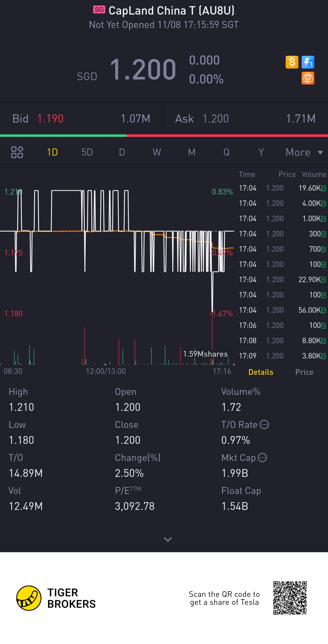Tap the yellow dollar sign badge

[292, 62]
